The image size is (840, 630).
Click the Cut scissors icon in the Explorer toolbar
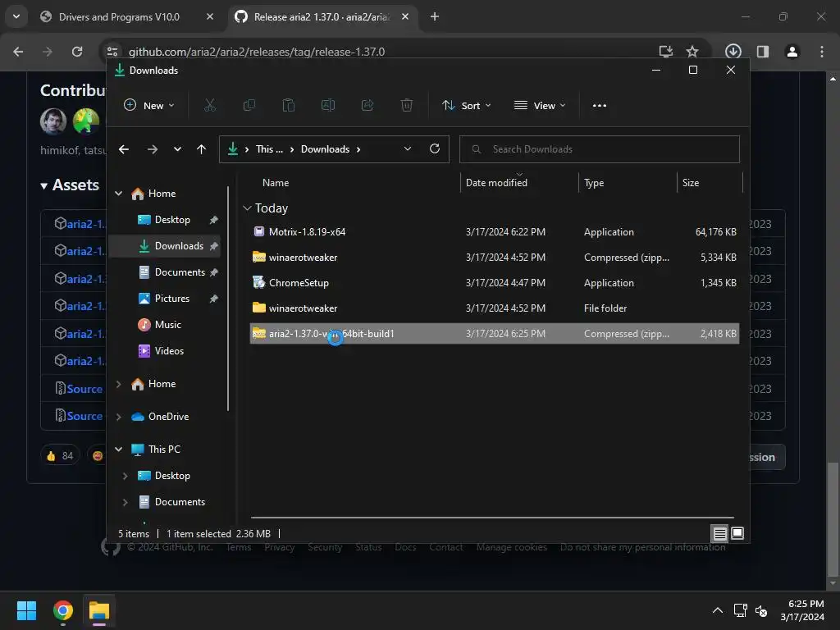click(x=209, y=106)
